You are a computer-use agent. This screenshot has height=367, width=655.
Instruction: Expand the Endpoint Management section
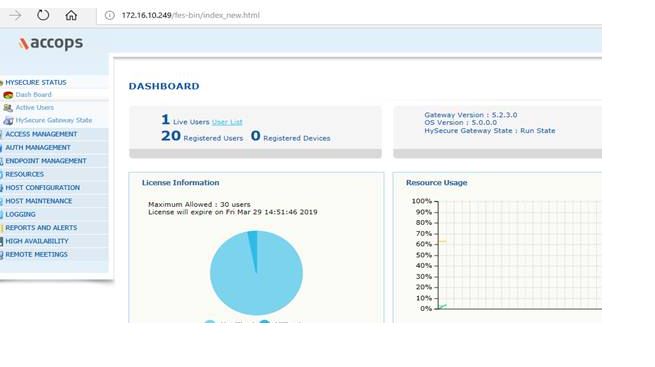[46, 161]
